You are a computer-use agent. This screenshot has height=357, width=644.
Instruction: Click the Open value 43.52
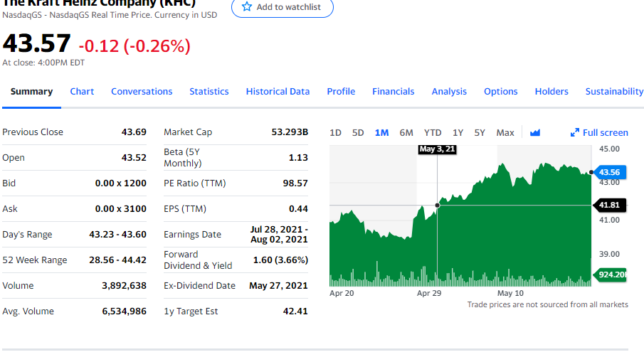click(x=134, y=158)
